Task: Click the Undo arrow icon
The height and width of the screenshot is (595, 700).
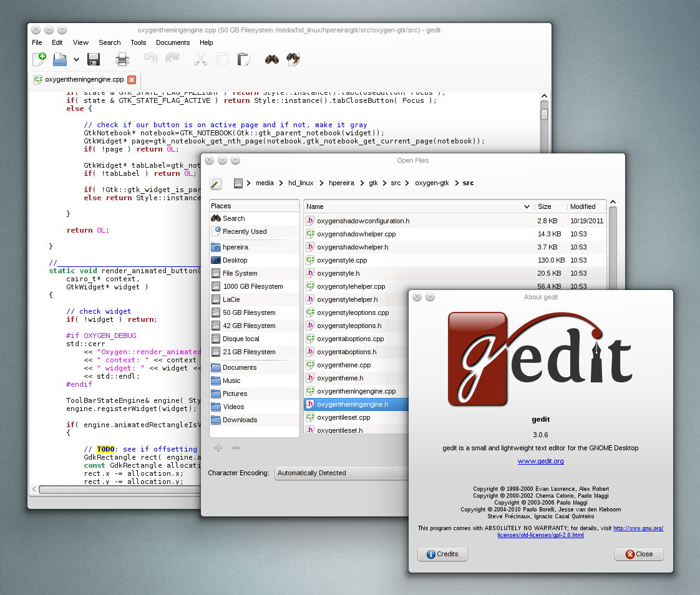Action: tap(150, 59)
